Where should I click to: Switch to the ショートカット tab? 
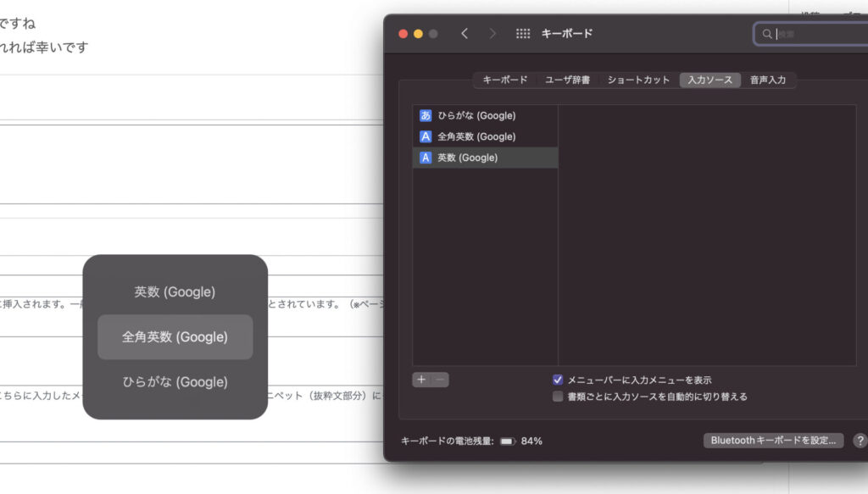pos(638,80)
